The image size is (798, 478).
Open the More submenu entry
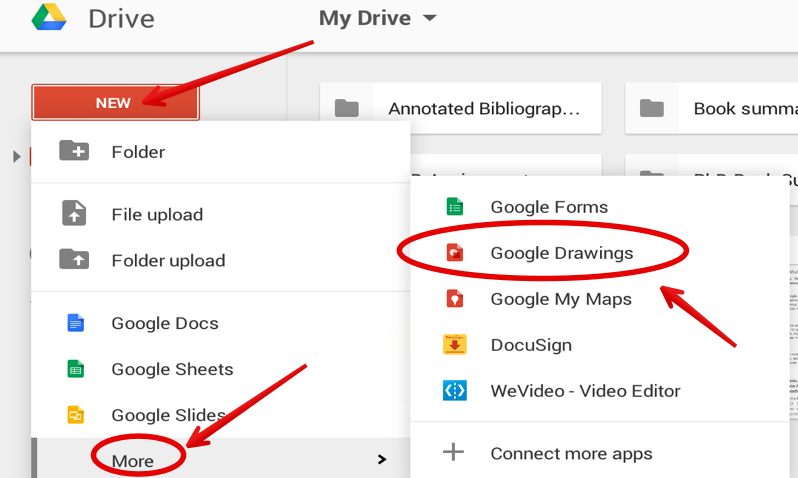[220, 459]
